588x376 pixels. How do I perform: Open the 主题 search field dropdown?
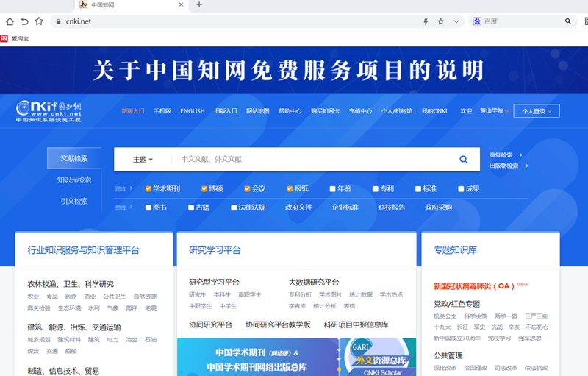143,160
